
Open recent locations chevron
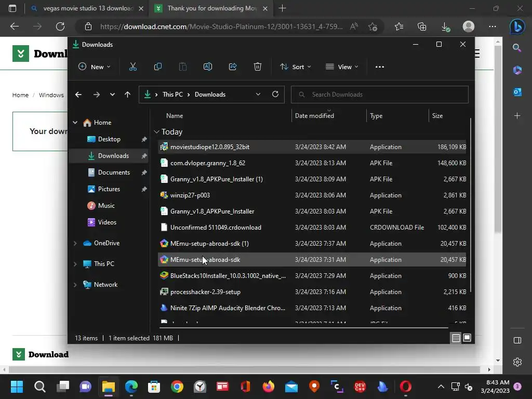tap(112, 95)
